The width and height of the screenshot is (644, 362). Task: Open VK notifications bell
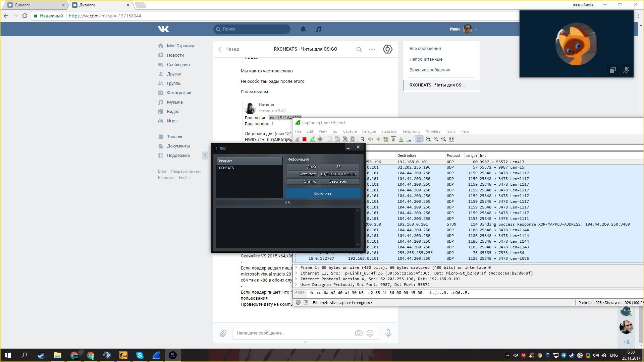303,29
